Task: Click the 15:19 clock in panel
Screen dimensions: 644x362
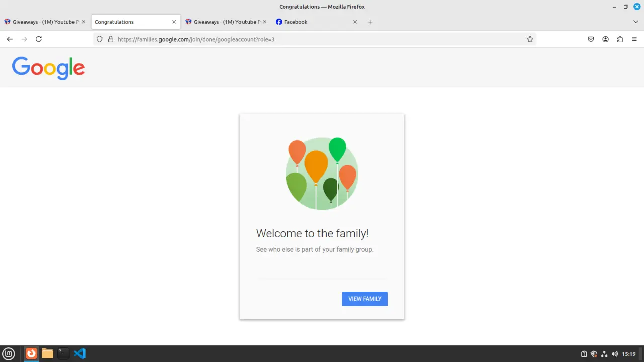Action: [x=629, y=354]
